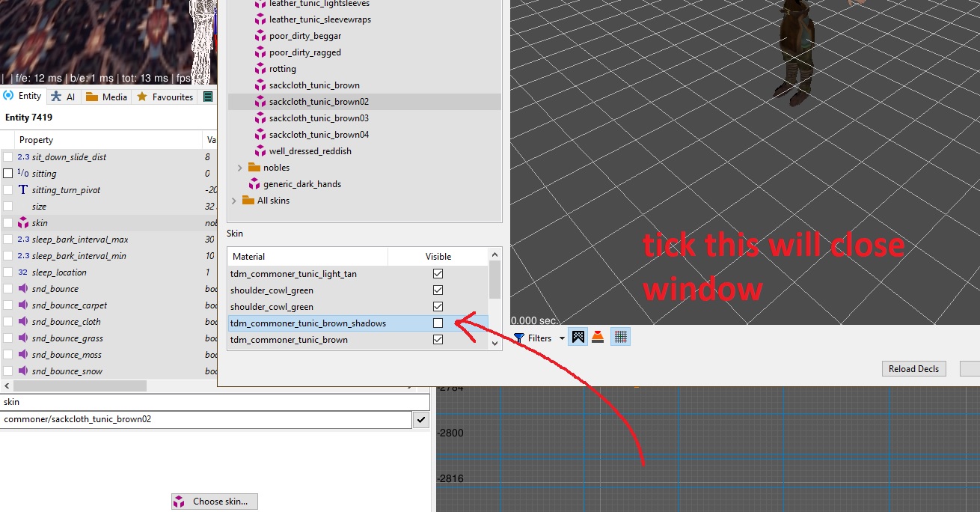Open the Filters dropdown arrow

tap(562, 339)
